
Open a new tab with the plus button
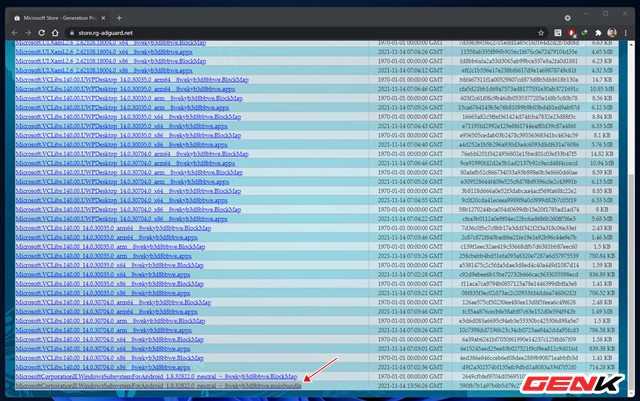coord(119,18)
